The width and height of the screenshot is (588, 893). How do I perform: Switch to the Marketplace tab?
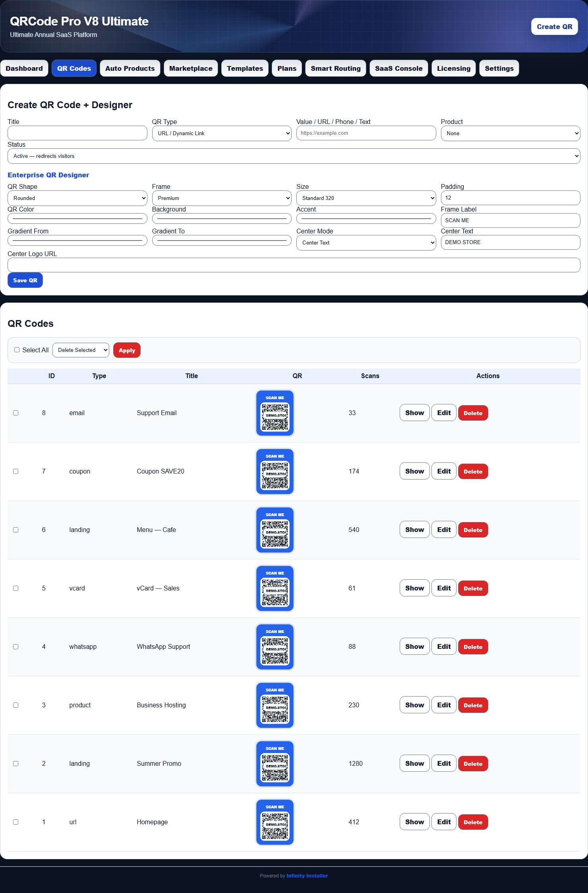point(191,68)
